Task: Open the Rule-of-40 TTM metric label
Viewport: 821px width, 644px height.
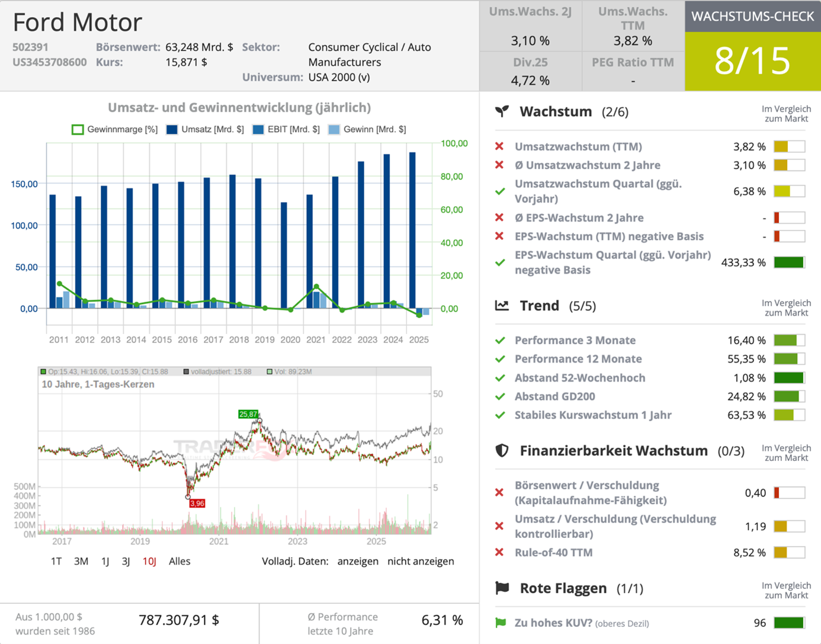Action: pyautogui.click(x=553, y=552)
